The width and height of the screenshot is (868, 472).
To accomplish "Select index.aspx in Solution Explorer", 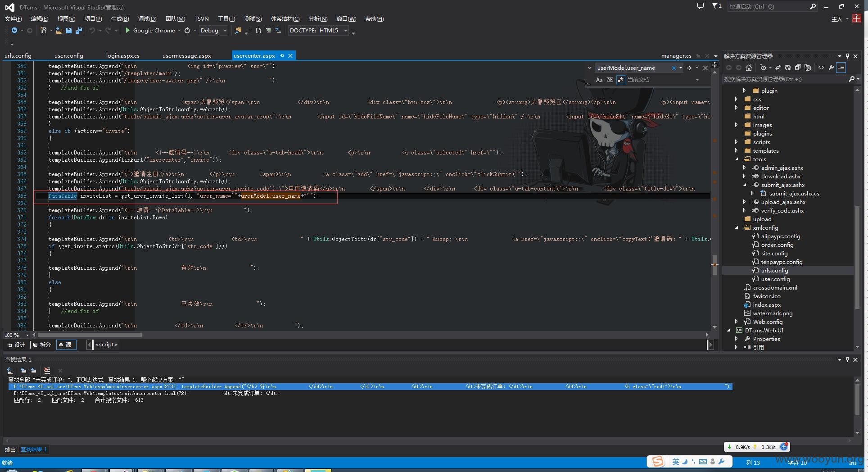I will [767, 304].
